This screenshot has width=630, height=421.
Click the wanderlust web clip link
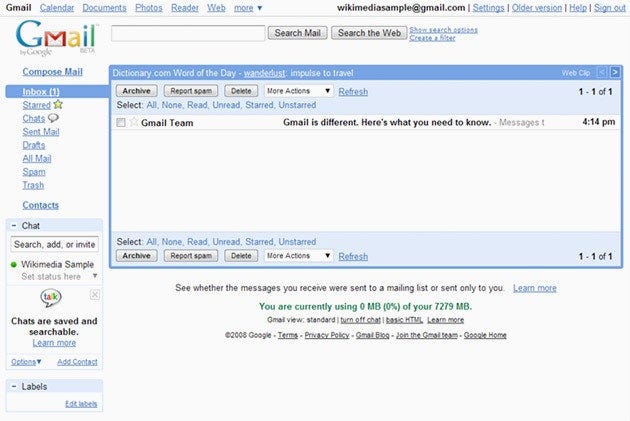[264, 73]
